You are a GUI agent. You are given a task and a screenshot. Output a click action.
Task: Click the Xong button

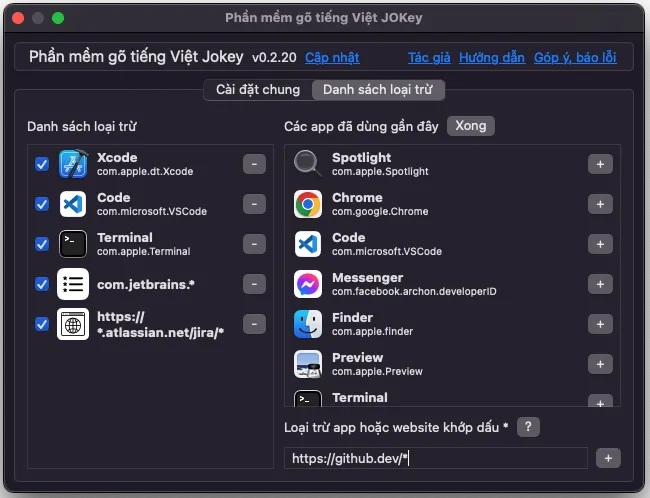471,126
